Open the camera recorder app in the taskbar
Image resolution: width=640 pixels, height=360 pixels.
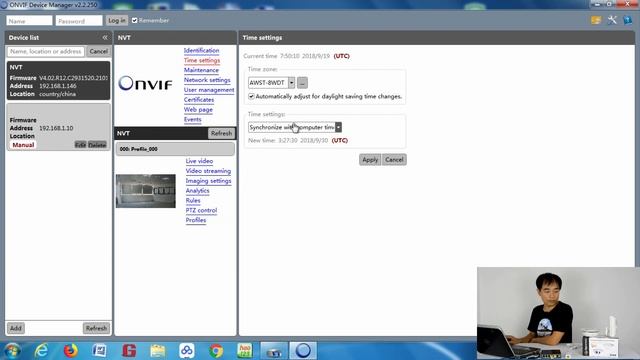pos(274,351)
